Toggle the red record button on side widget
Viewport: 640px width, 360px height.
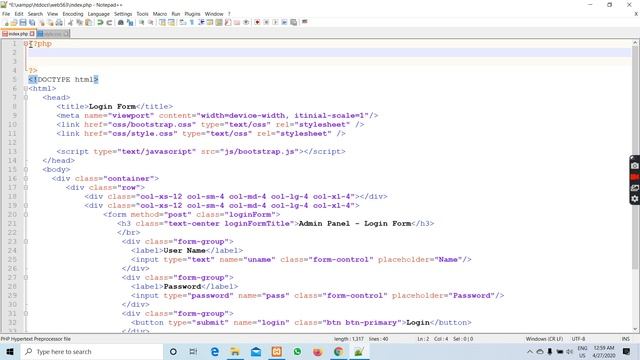(x=635, y=177)
